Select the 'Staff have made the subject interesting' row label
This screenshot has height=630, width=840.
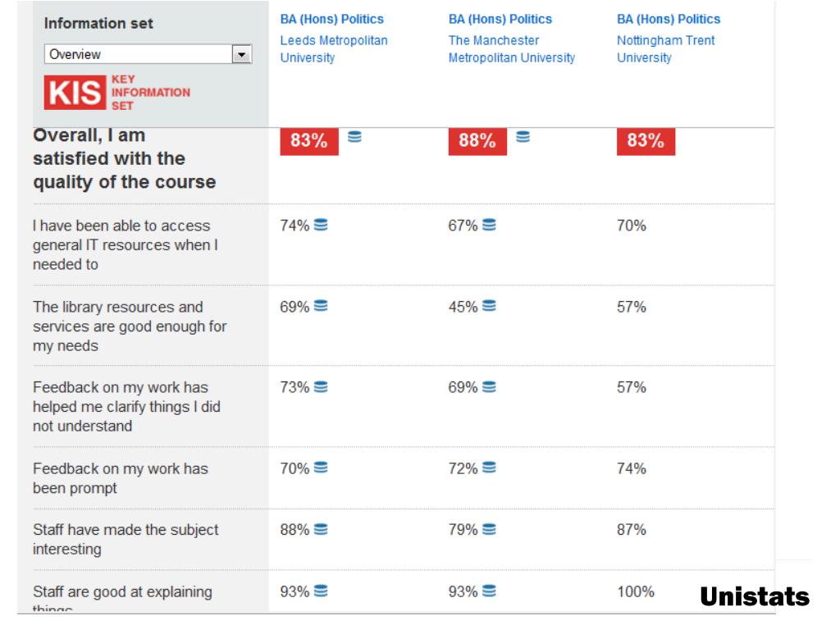point(126,539)
